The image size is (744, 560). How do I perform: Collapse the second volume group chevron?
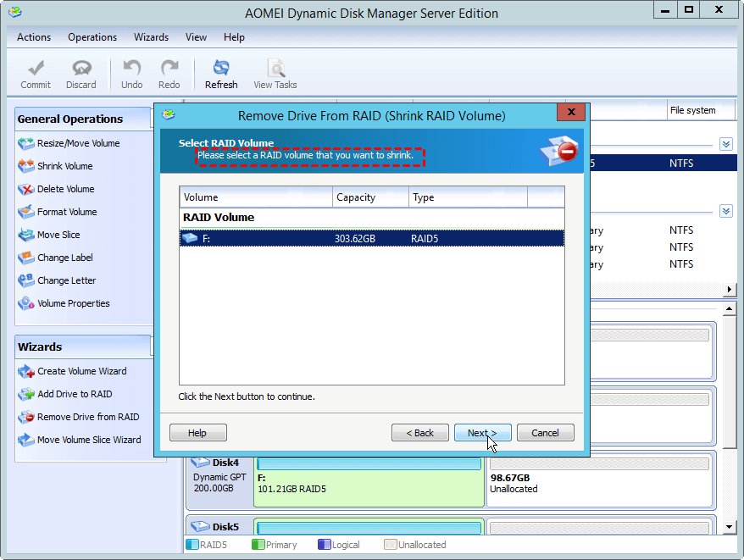(726, 211)
